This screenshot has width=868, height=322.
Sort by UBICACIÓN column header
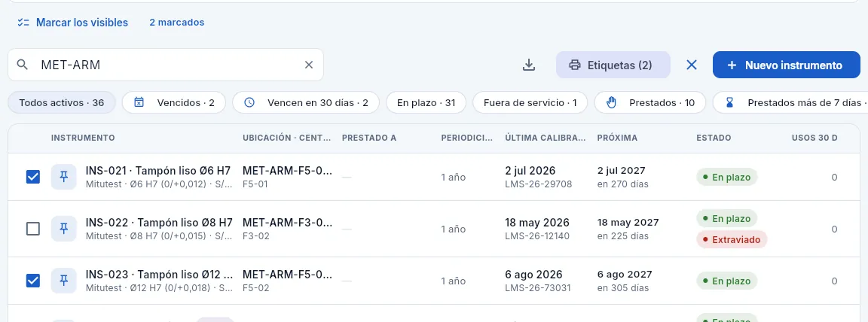tap(286, 138)
